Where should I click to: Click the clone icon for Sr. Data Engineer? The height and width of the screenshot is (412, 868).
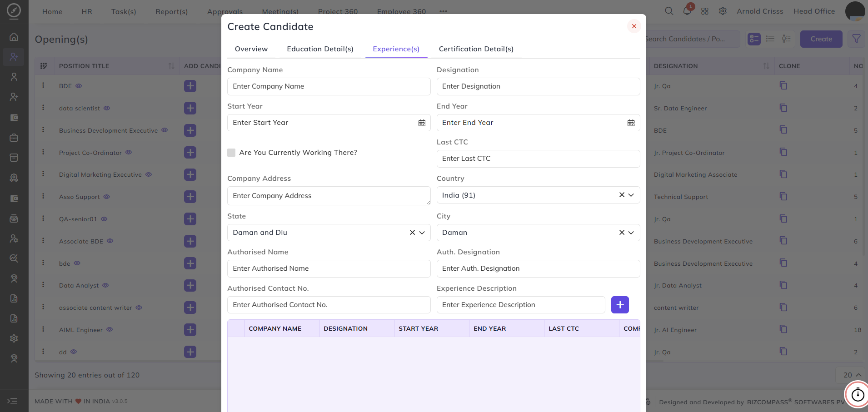[783, 108]
